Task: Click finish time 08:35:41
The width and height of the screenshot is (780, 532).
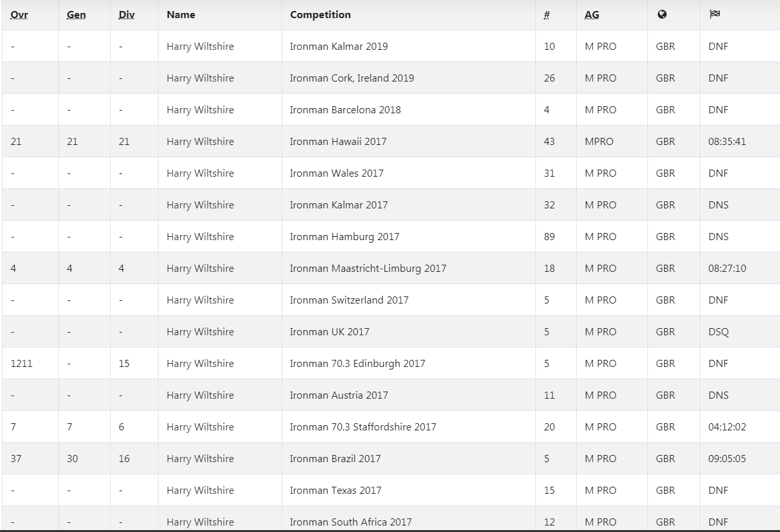Action: coord(727,142)
